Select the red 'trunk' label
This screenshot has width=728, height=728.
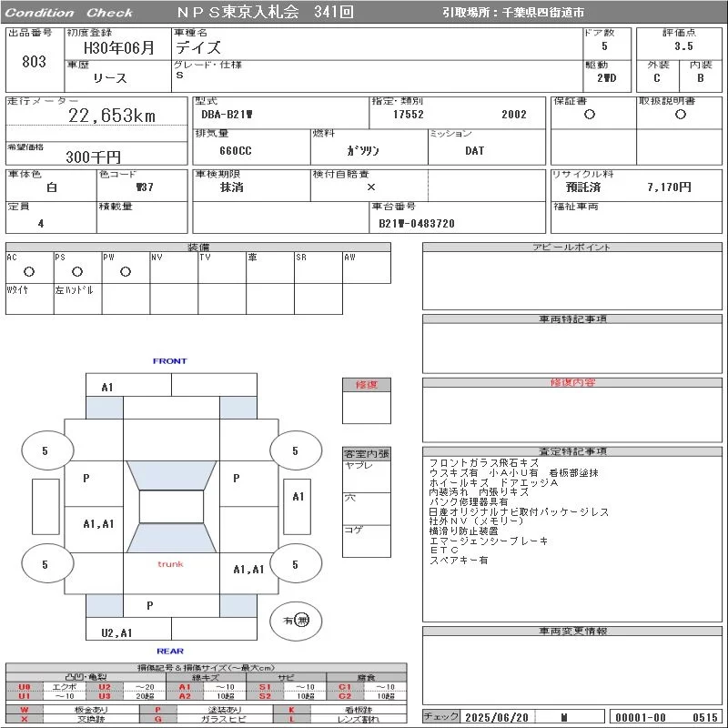coord(170,564)
